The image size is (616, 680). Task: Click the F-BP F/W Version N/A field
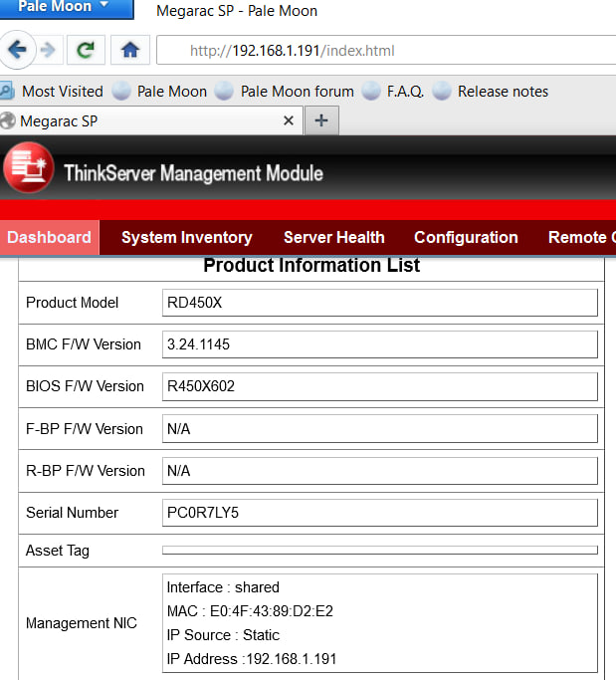[x=380, y=428]
